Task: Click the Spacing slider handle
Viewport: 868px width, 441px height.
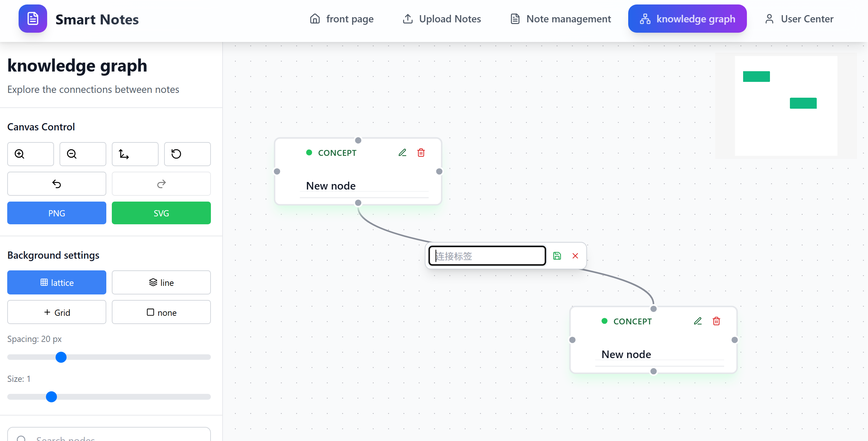Action: (x=61, y=357)
